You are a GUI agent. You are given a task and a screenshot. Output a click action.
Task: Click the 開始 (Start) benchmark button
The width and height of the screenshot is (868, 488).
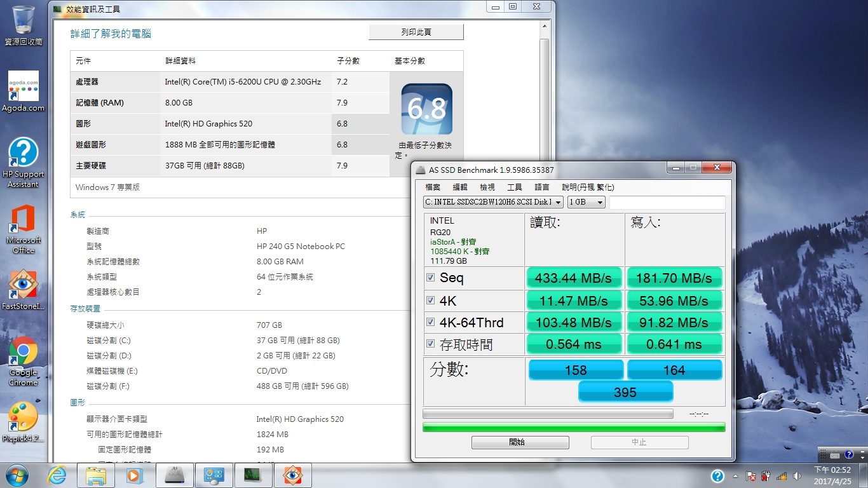(520, 442)
